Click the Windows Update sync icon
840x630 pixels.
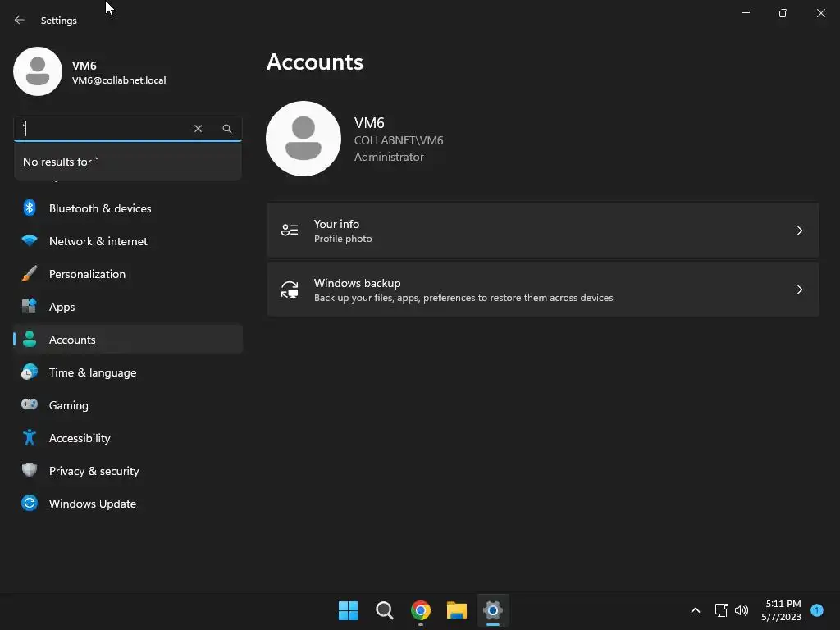point(30,503)
